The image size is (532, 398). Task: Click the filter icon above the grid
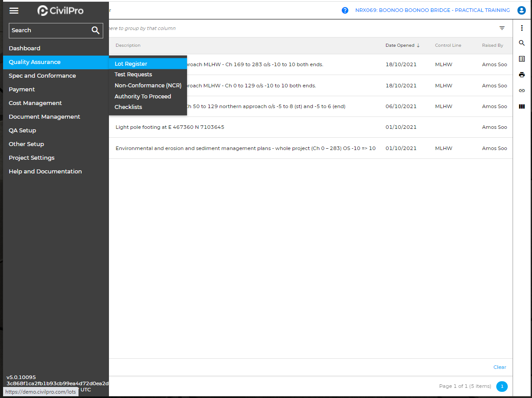tap(502, 28)
